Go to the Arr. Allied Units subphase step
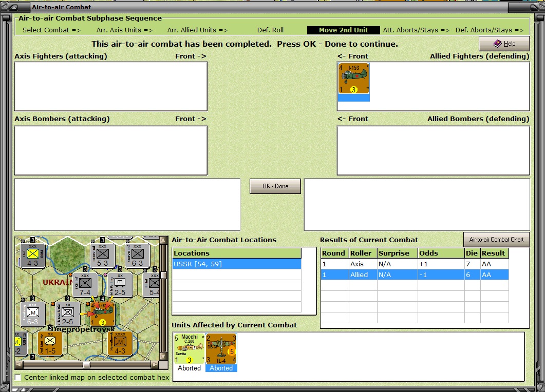This screenshot has height=392, width=545. (x=197, y=30)
